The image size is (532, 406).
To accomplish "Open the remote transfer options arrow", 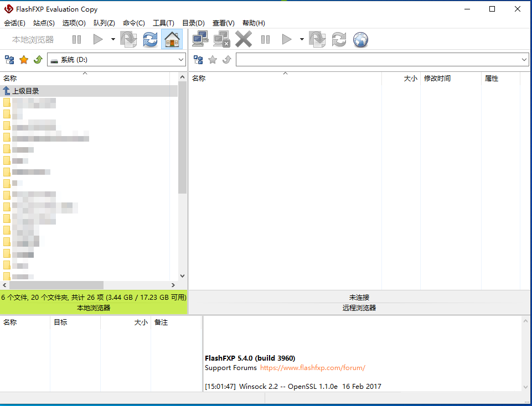I will (x=302, y=39).
